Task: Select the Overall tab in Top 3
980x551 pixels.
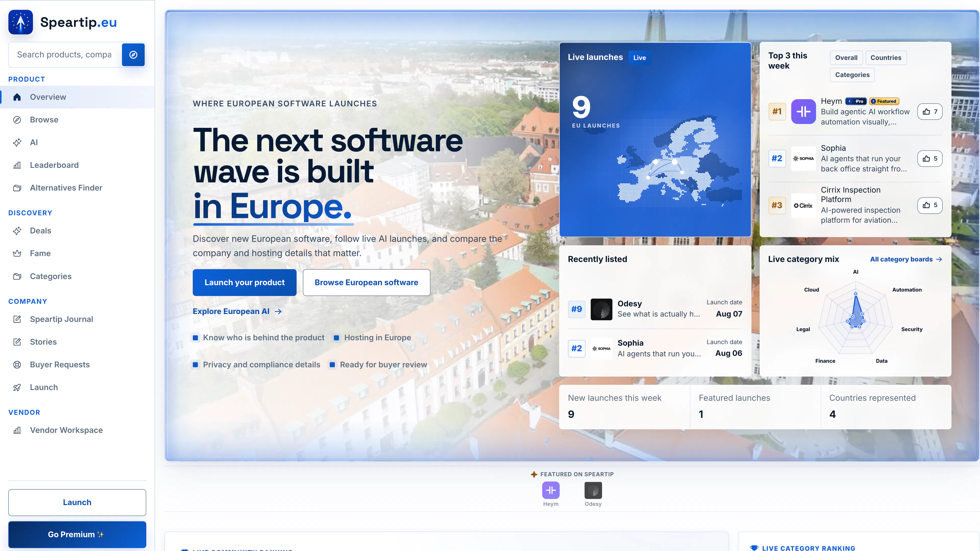Action: click(846, 58)
